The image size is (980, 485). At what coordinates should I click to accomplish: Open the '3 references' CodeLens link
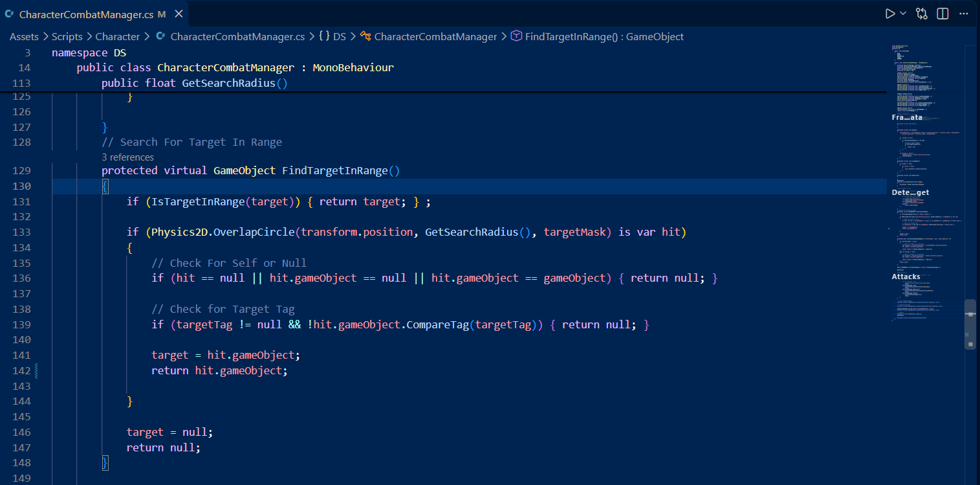(x=128, y=157)
